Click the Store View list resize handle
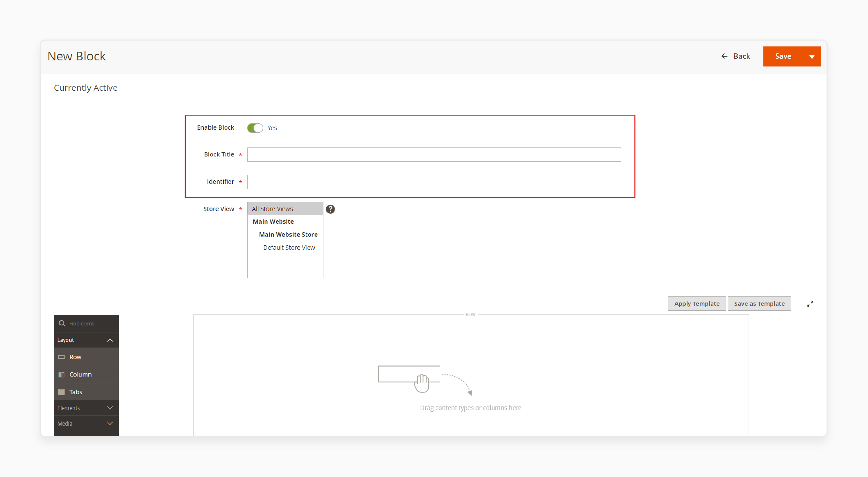 tap(321, 275)
